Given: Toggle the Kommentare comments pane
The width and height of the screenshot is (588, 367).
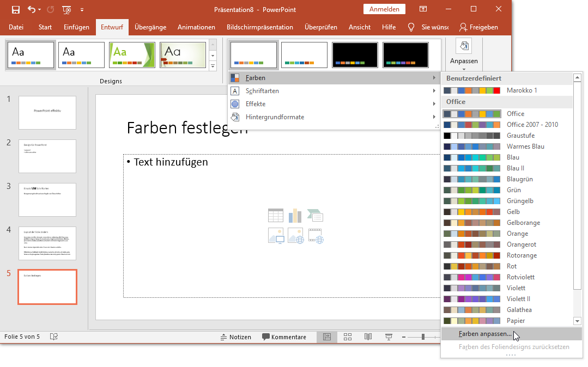Looking at the screenshot, I should tap(284, 337).
